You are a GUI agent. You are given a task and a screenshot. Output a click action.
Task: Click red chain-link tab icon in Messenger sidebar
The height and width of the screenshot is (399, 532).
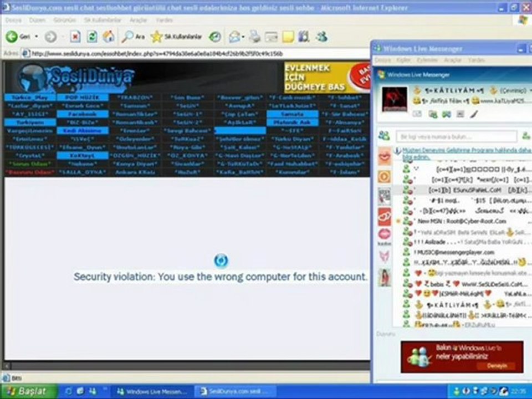pos(384,217)
